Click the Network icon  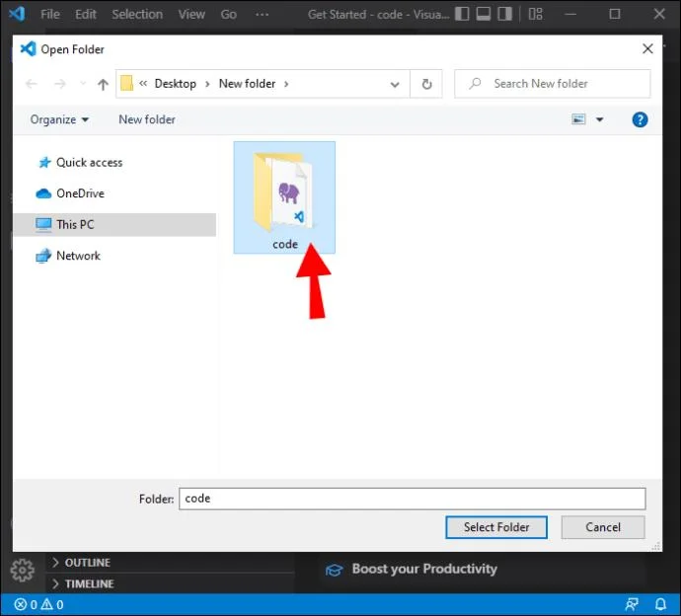coord(43,256)
